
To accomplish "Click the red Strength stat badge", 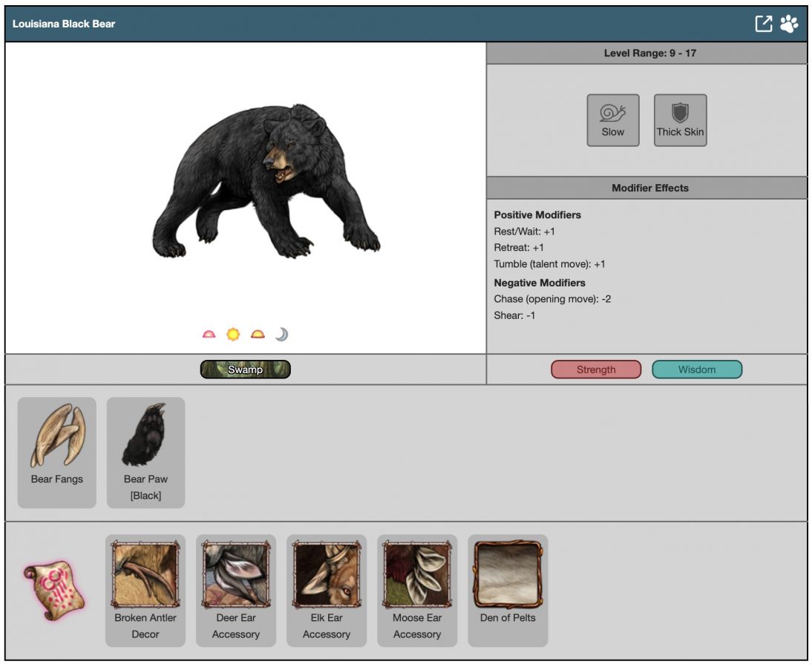I will (x=596, y=369).
